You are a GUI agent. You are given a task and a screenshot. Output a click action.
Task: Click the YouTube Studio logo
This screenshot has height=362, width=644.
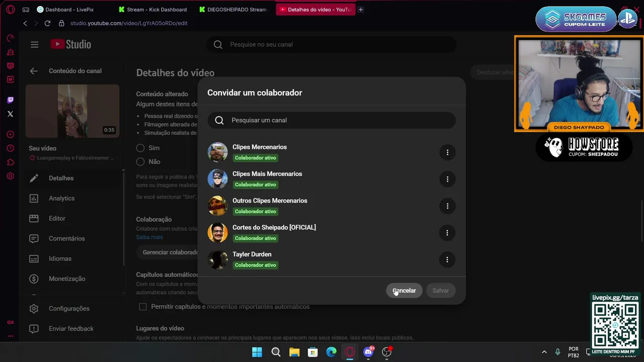point(70,44)
